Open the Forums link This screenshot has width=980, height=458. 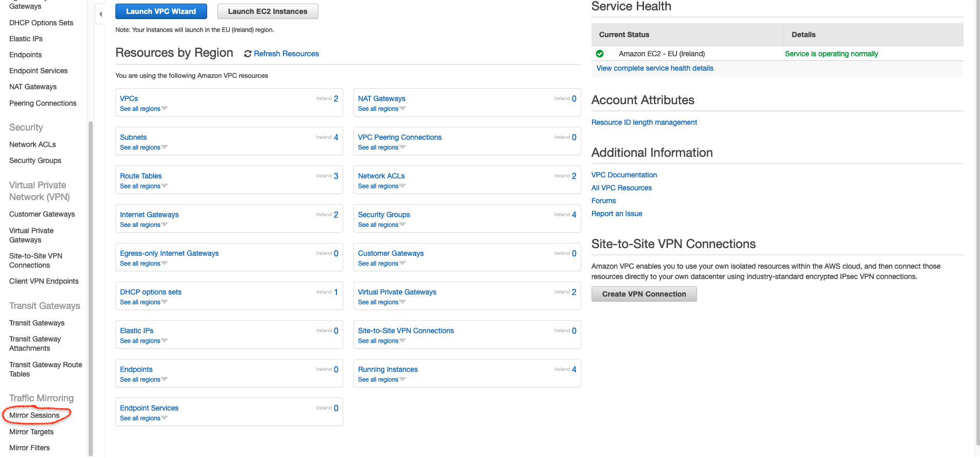pyautogui.click(x=603, y=201)
